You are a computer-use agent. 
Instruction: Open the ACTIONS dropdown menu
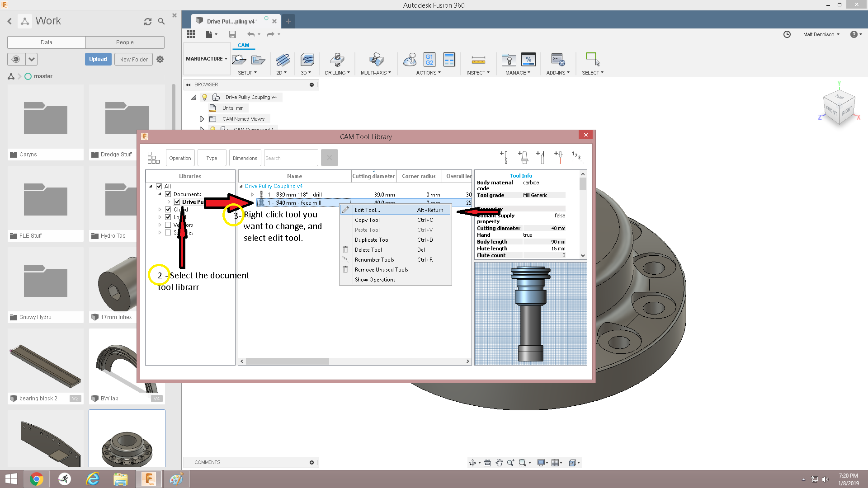point(428,73)
